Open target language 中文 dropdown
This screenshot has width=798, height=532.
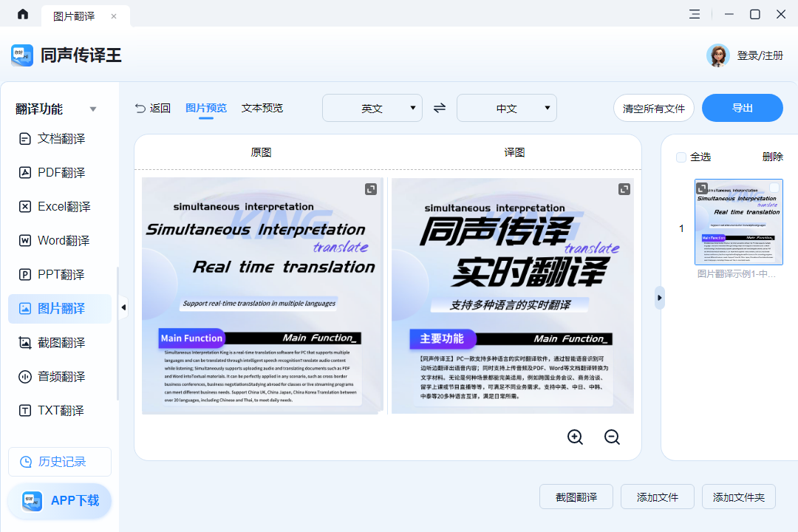pyautogui.click(x=507, y=108)
